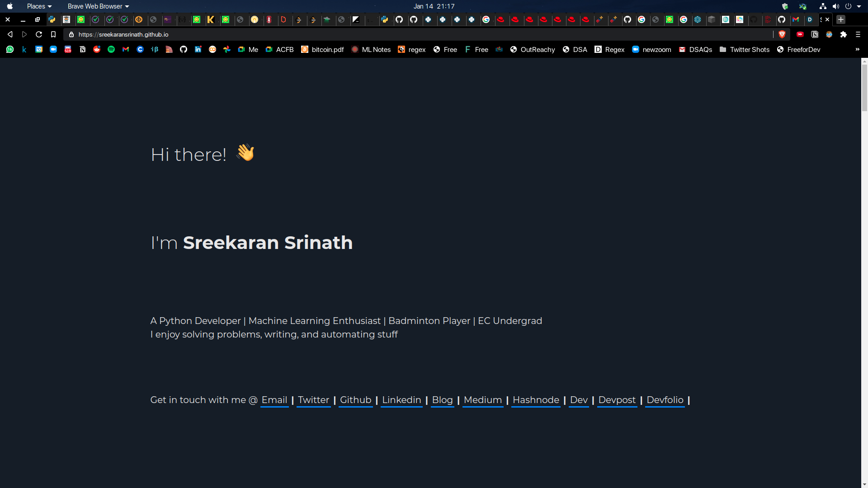The height and width of the screenshot is (488, 868).
Task: Open the Github profile link
Action: pos(355,400)
